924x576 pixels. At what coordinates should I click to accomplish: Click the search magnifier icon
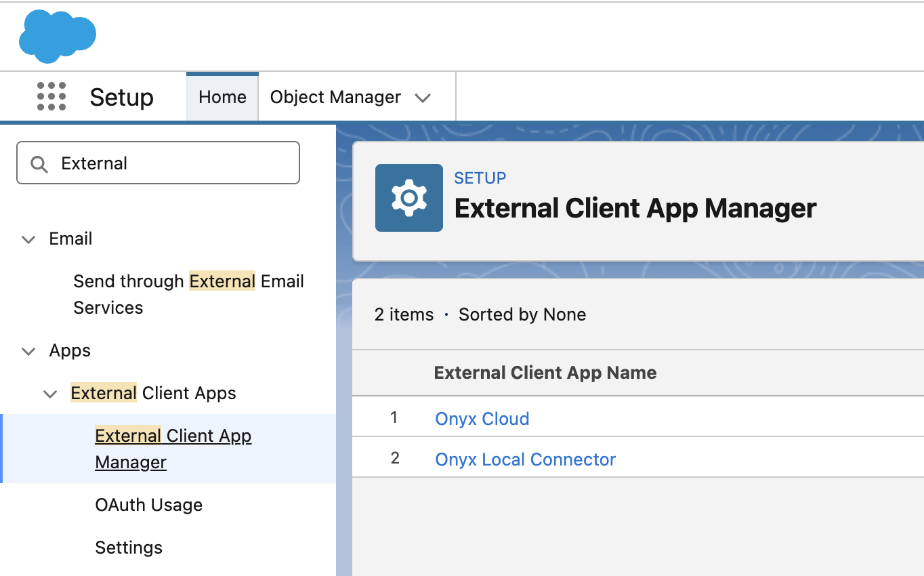click(39, 164)
